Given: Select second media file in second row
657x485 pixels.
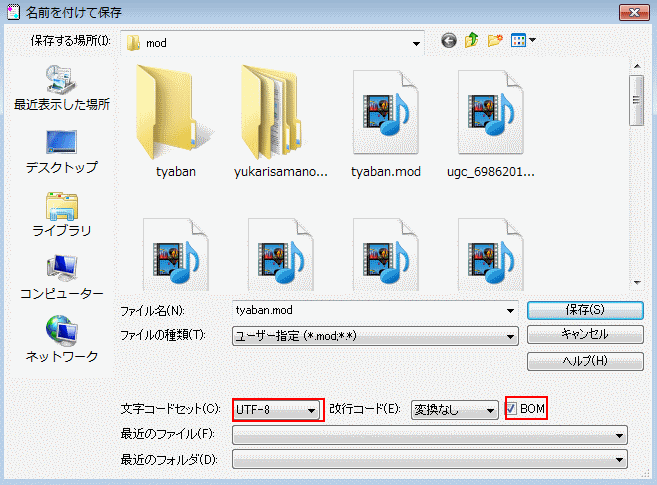Looking at the screenshot, I should [280, 254].
